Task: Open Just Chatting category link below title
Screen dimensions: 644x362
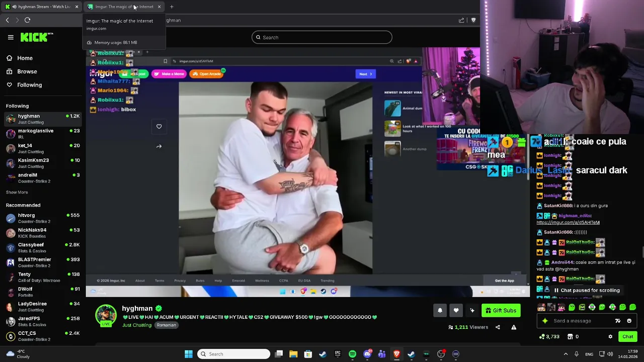Action: 137,325
